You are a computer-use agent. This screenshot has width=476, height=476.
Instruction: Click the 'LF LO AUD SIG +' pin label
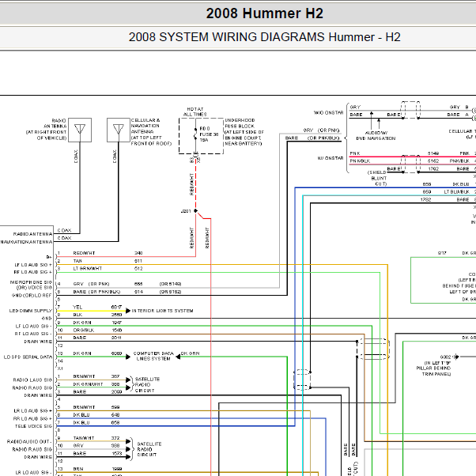pyautogui.click(x=33, y=265)
